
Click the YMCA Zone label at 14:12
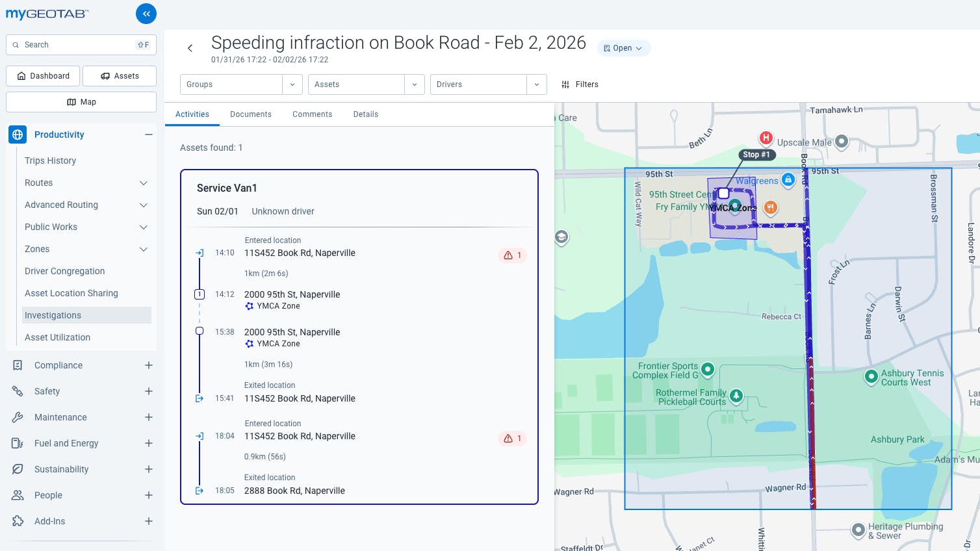278,306
